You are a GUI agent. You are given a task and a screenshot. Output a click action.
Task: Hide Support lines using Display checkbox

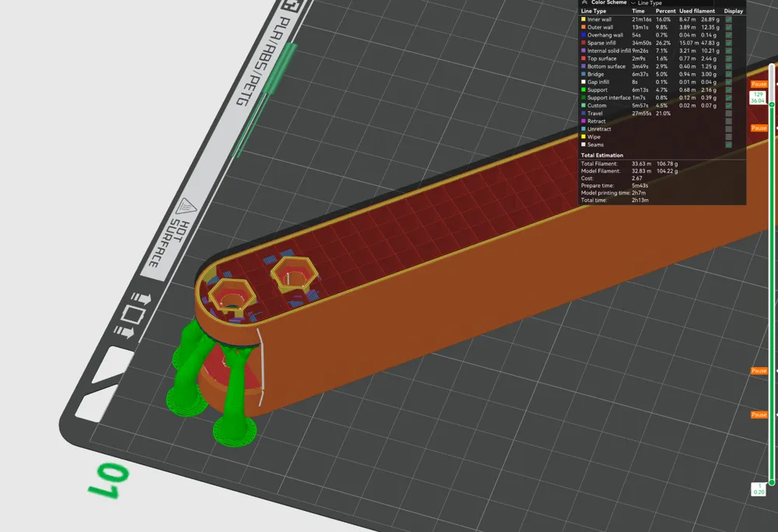pyautogui.click(x=728, y=90)
